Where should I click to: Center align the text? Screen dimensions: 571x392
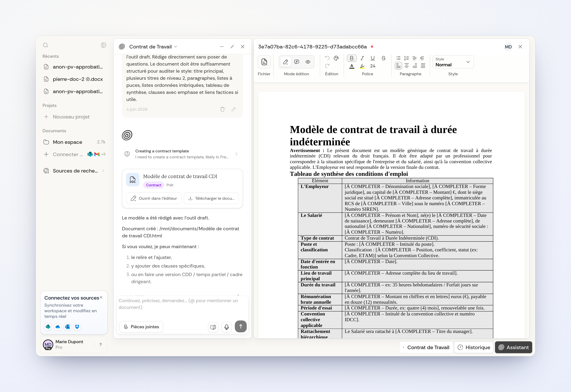[x=407, y=66]
